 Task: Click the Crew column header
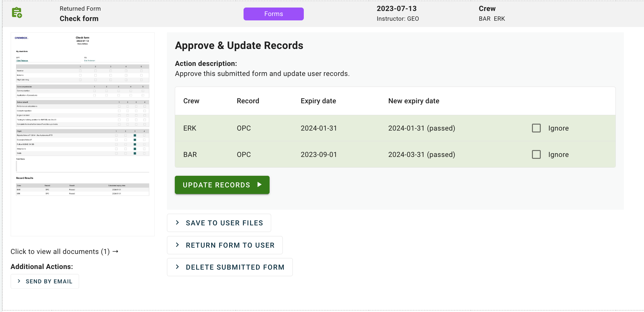tap(191, 101)
